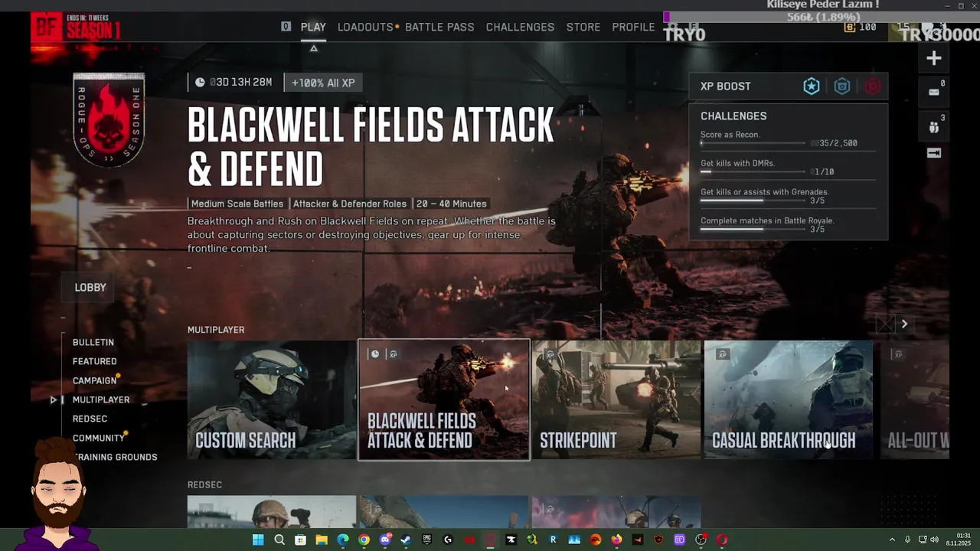Screen dimensions: 980x551
Task: Click the Attacker & Defender Roles tag
Action: click(349, 204)
